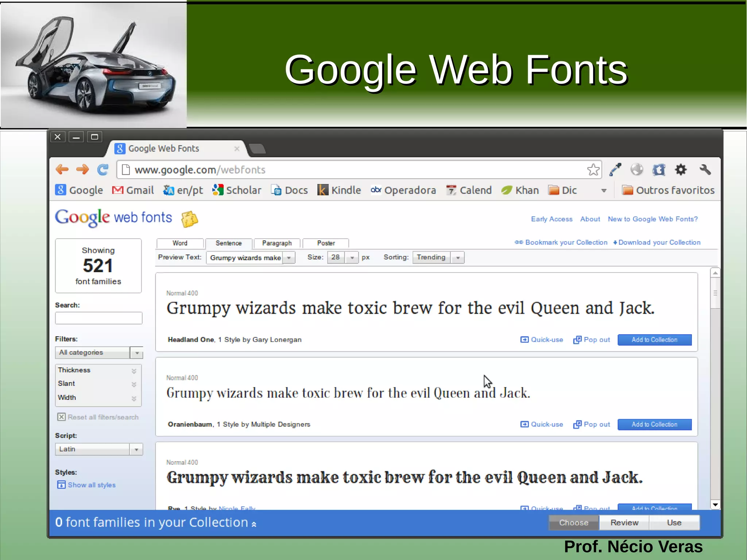
Task: Open the wrench browser menu
Action: [x=705, y=169]
